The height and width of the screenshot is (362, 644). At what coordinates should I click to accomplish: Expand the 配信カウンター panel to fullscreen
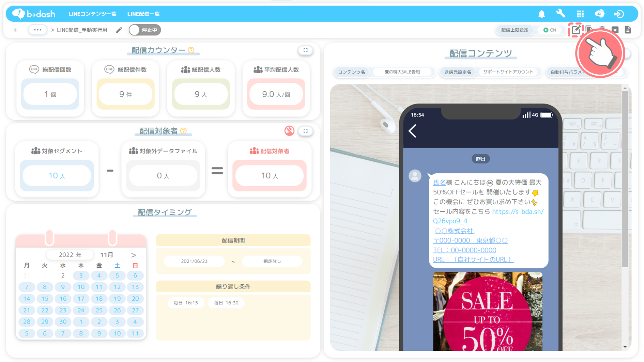(306, 50)
